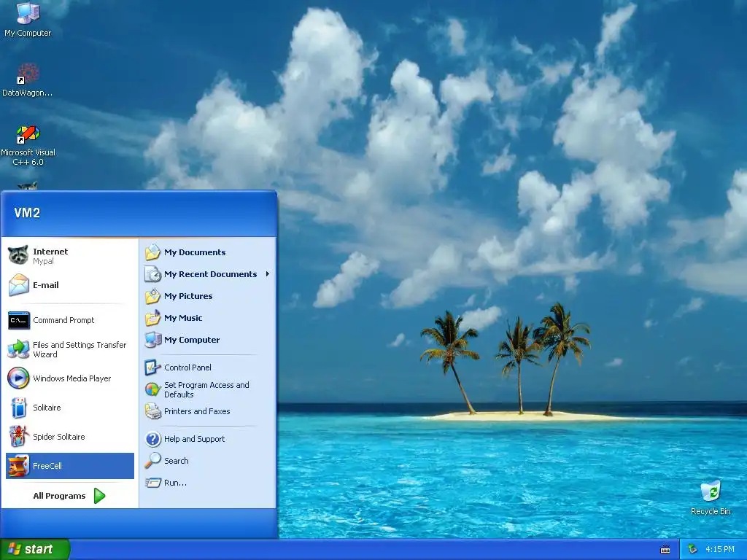The width and height of the screenshot is (747, 560).
Task: Click the Printers and Faxes icon
Action: coord(153,411)
